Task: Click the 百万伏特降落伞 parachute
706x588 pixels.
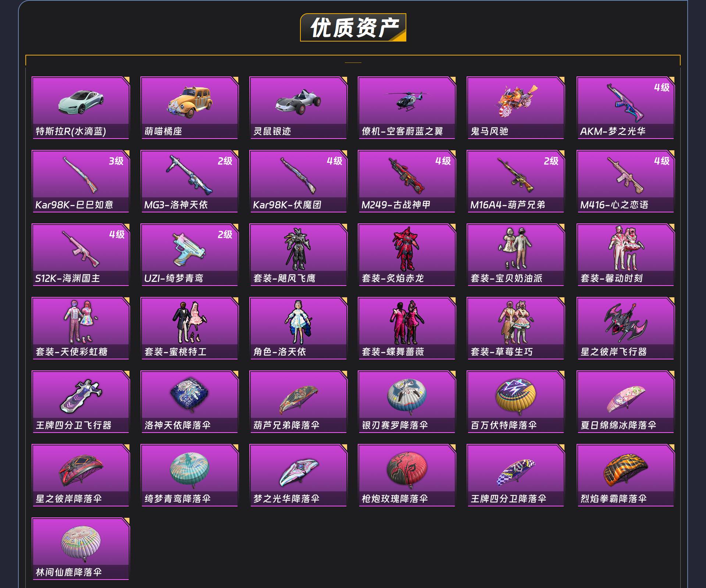Action: (x=516, y=402)
